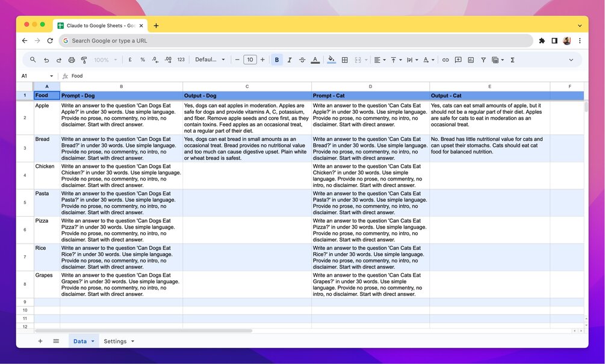The width and height of the screenshot is (605, 364).
Task: Open the fill color picker
Action: click(x=331, y=60)
